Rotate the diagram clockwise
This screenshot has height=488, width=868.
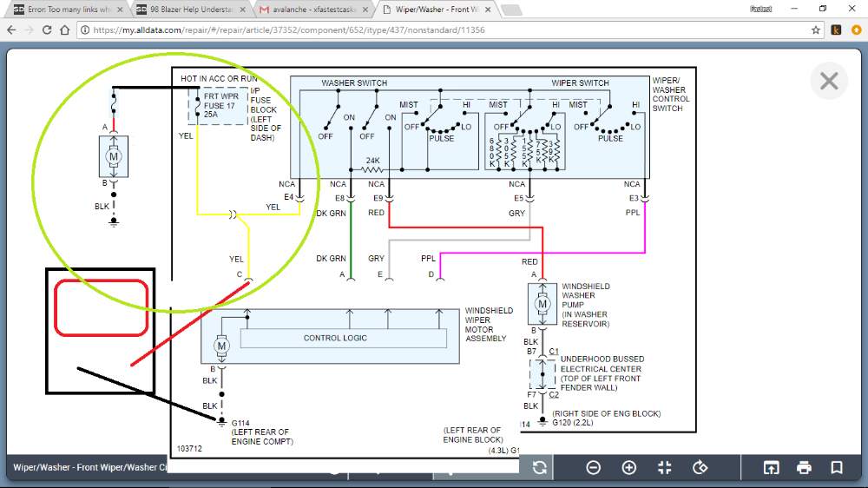(700, 467)
